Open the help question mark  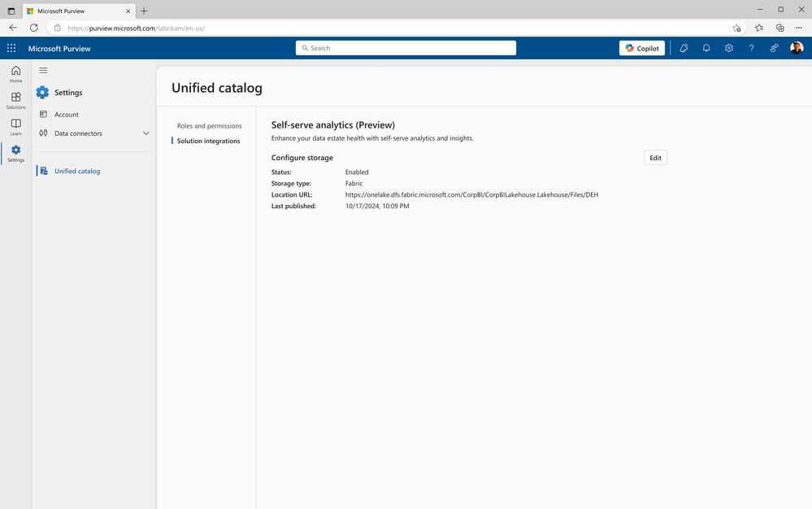pyautogui.click(x=751, y=48)
